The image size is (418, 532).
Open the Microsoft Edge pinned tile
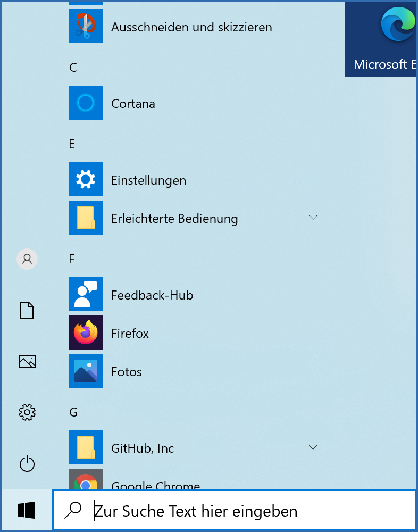(x=381, y=39)
